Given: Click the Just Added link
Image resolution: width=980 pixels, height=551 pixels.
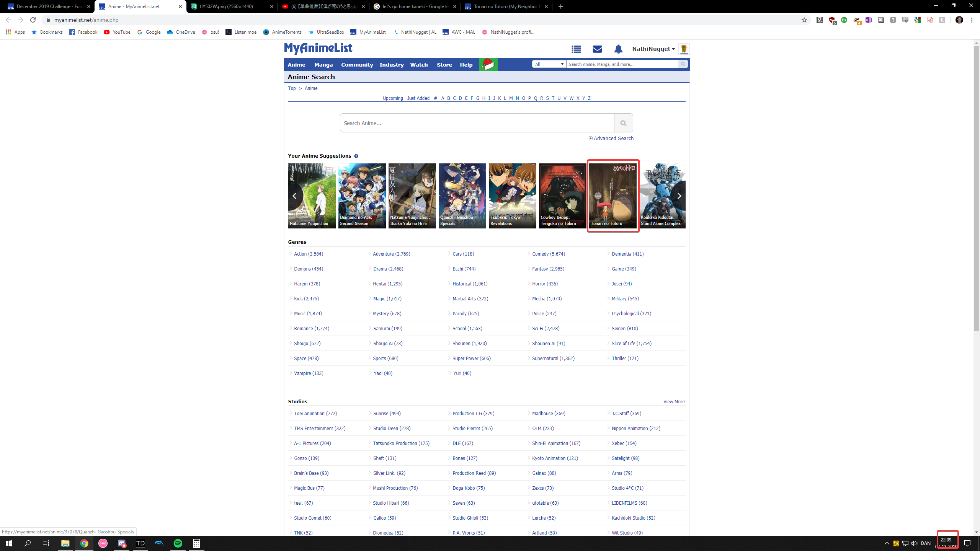Looking at the screenshot, I should coord(418,98).
